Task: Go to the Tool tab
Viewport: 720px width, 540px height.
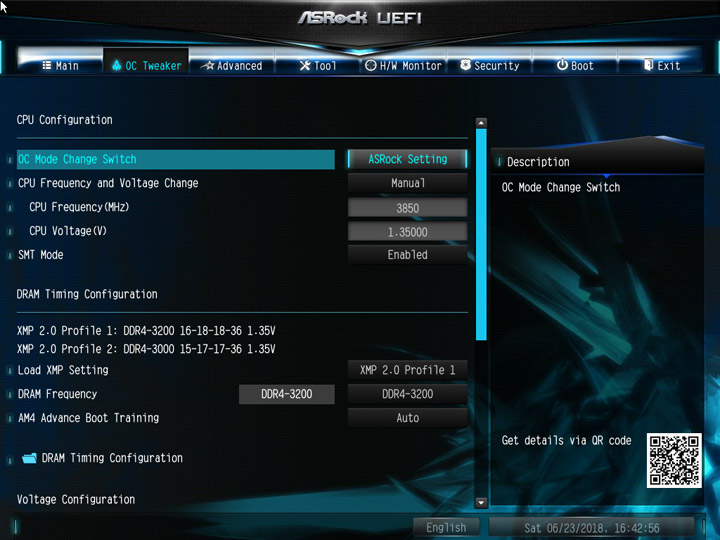Action: tap(318, 65)
